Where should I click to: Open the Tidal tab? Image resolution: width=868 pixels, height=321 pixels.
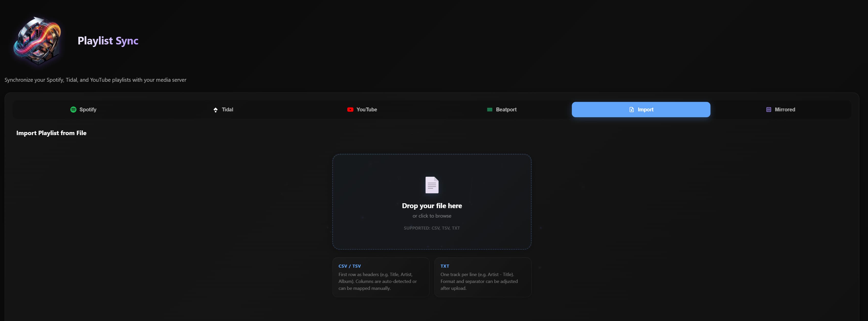coord(227,110)
